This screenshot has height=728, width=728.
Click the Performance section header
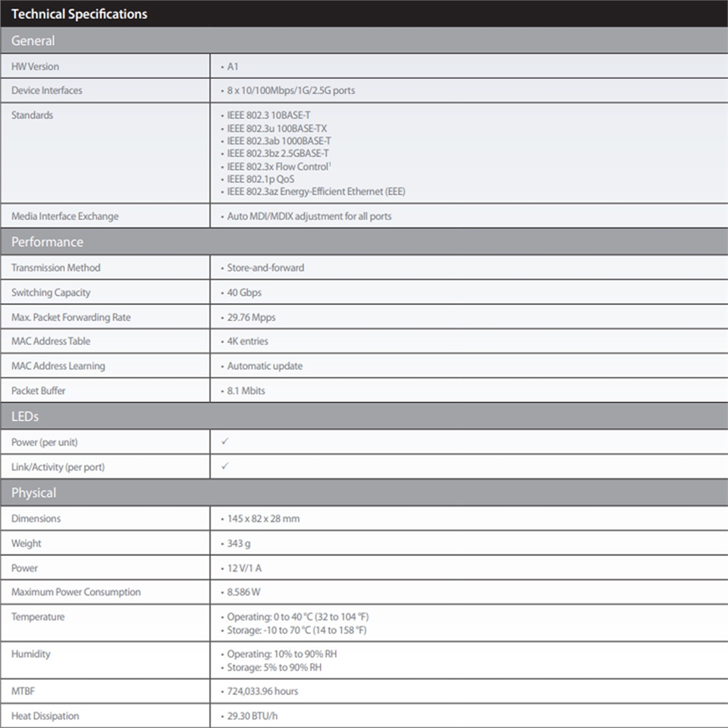47,242
